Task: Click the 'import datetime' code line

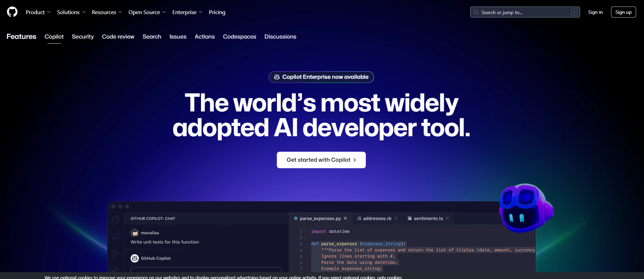Action: click(x=330, y=232)
